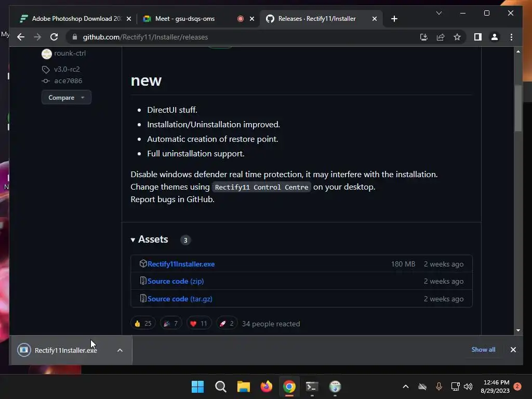Close the Adobe Photoshop Download tab
Image resolution: width=532 pixels, height=399 pixels.
[129, 19]
